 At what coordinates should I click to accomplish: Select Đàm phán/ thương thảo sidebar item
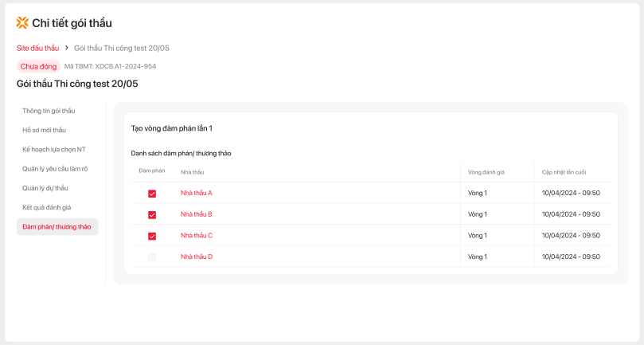tap(57, 227)
